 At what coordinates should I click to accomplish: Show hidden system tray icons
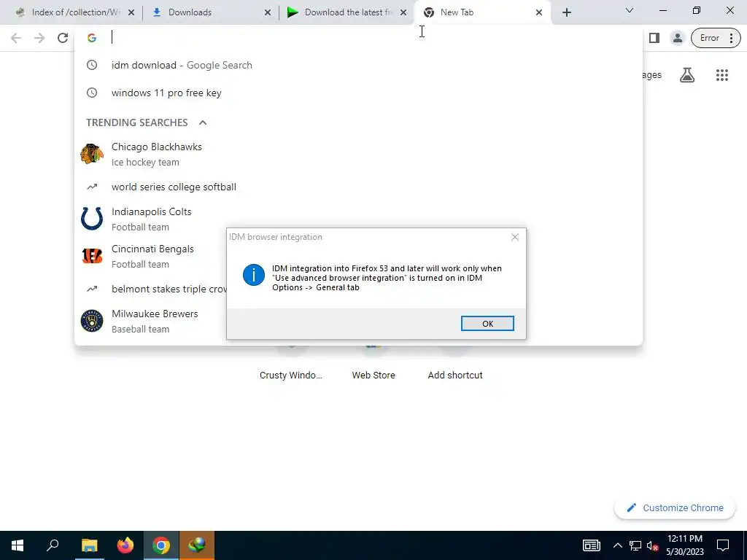pyautogui.click(x=617, y=545)
